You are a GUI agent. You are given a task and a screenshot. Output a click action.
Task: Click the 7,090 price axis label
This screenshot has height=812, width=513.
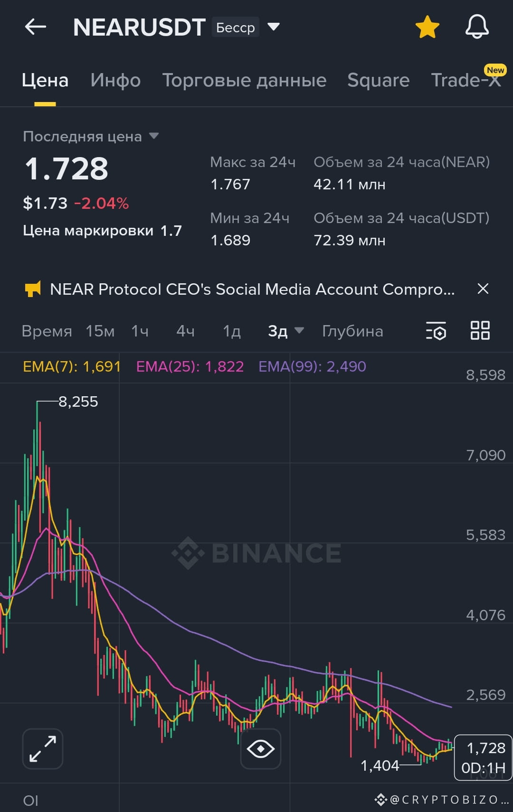point(485,455)
